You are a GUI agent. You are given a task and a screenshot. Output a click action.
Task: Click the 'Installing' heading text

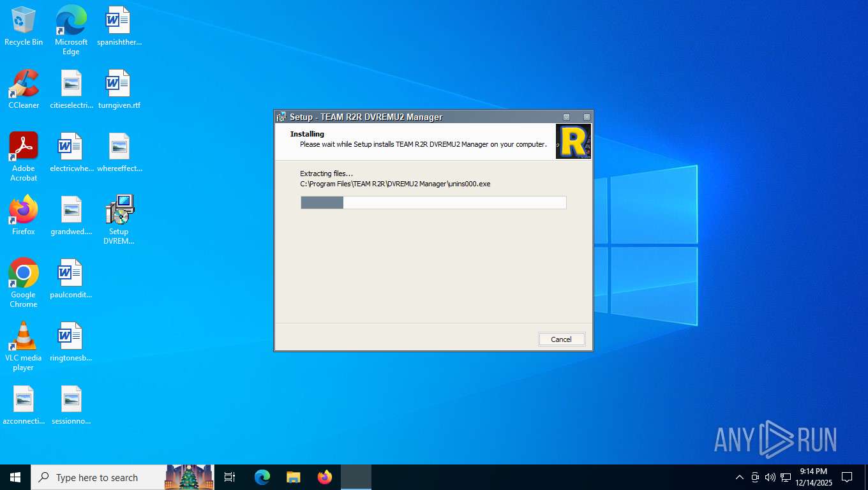(307, 134)
